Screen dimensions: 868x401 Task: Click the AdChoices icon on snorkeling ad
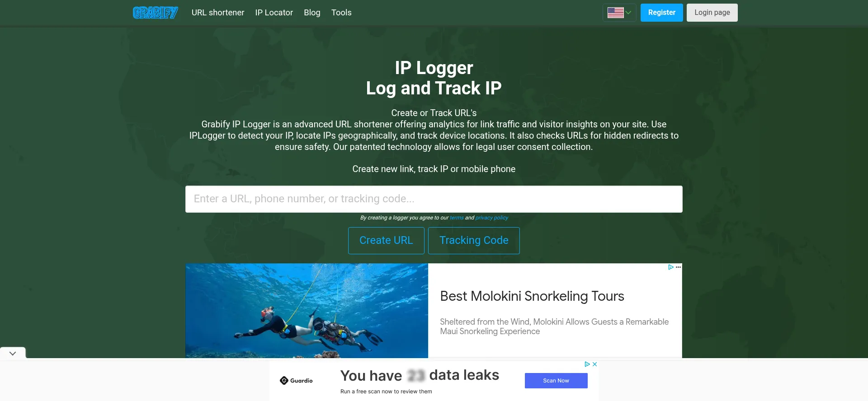[x=671, y=267]
